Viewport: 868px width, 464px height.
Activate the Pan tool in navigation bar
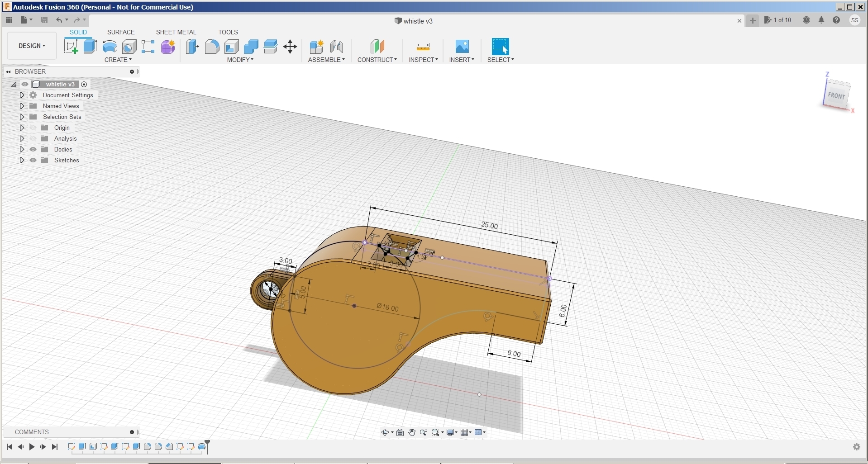click(412, 432)
